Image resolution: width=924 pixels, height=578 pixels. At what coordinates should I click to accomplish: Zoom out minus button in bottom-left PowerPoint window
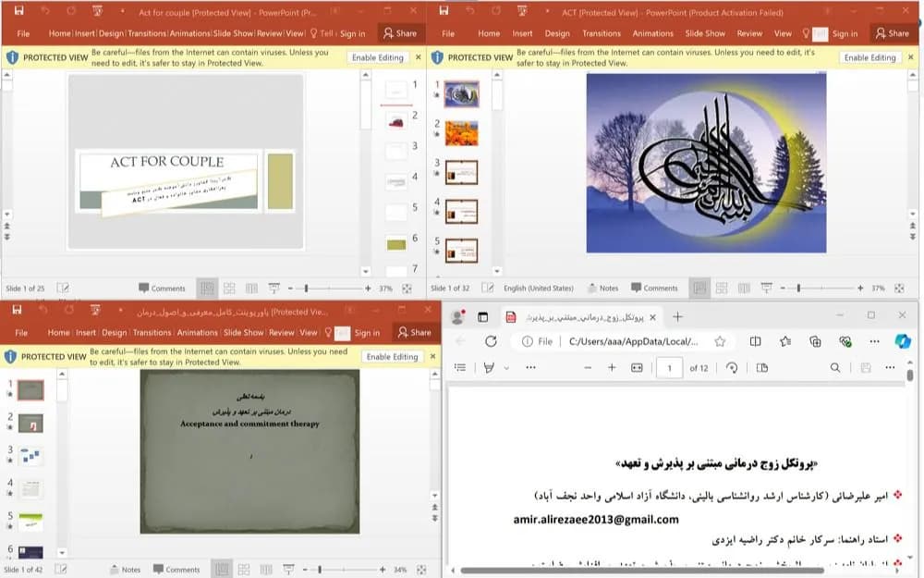click(305, 570)
